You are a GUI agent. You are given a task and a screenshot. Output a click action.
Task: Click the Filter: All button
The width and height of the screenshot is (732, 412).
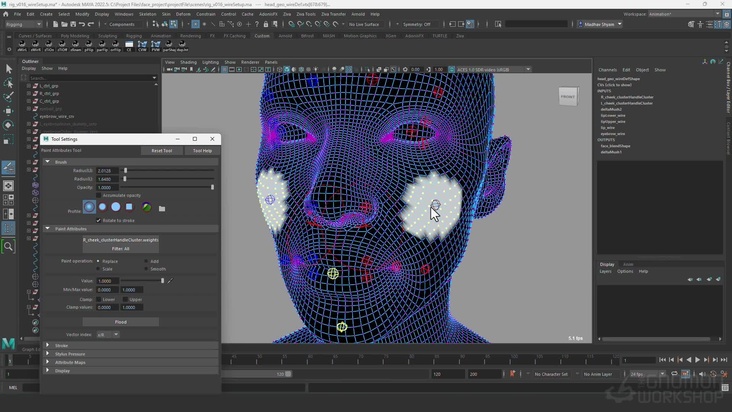click(x=120, y=249)
